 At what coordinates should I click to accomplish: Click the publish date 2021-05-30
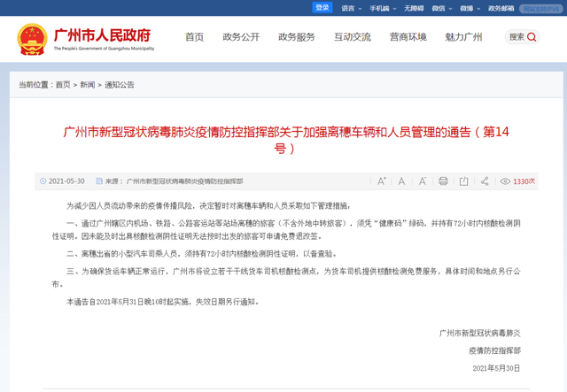point(66,181)
